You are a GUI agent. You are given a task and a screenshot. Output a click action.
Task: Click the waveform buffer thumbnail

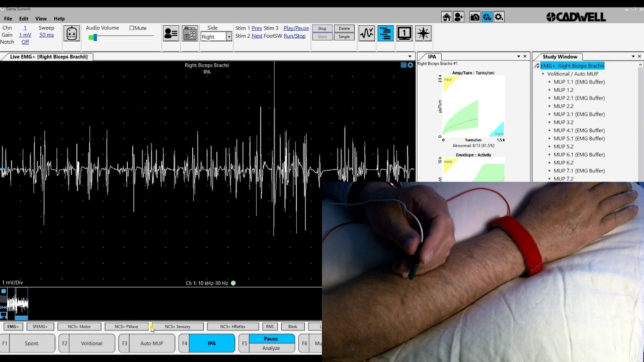(x=18, y=304)
